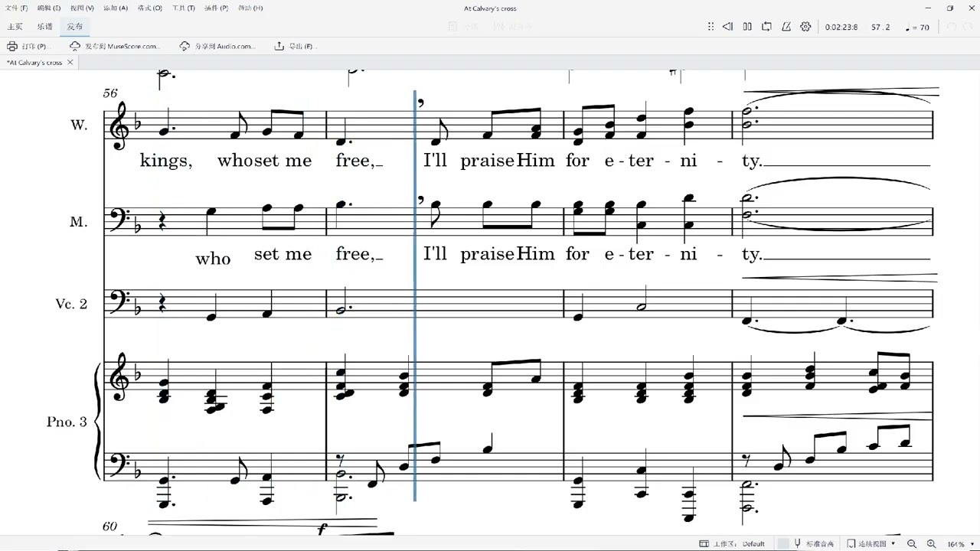Click the 导出 (E) export button

pos(294,46)
